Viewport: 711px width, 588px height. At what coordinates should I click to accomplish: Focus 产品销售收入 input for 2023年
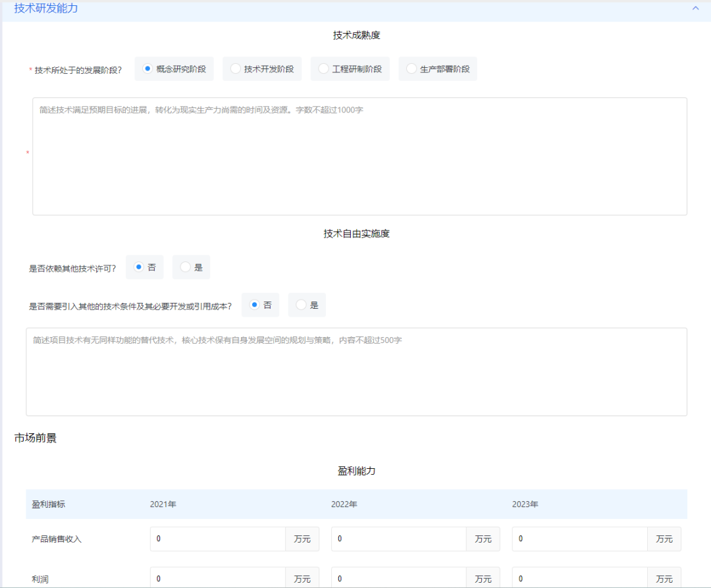[579, 539]
